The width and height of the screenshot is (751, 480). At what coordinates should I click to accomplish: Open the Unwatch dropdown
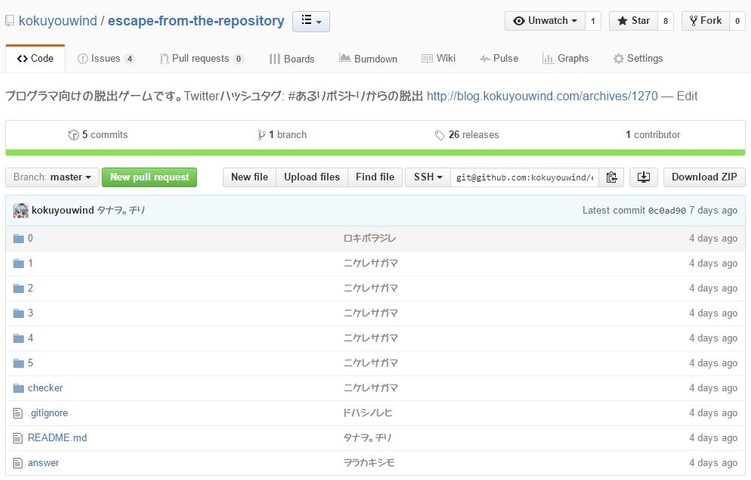pyautogui.click(x=545, y=21)
